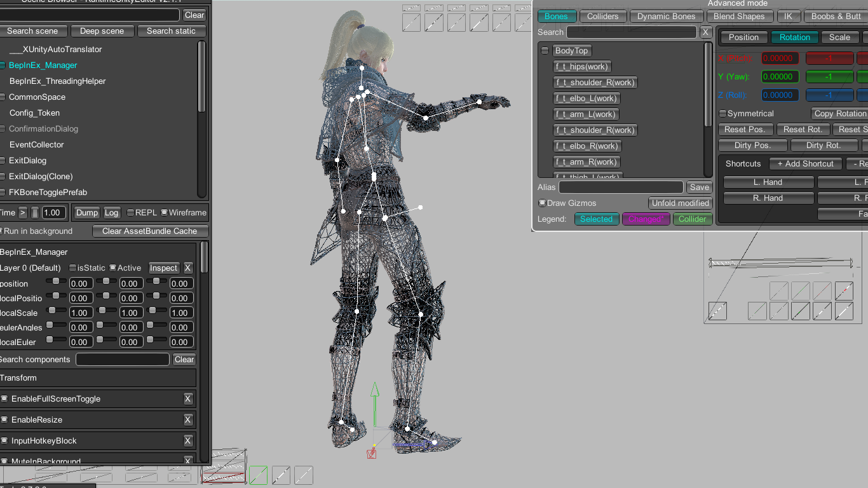Expand ExitDialog(Clone) in scene tree
This screenshot has width=868, height=488.
3,177
